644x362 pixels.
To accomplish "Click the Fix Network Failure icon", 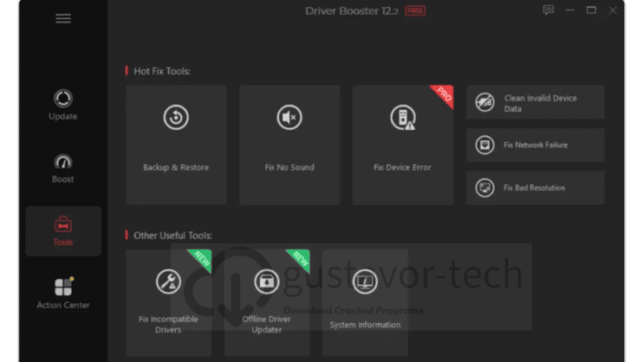I will pyautogui.click(x=485, y=145).
